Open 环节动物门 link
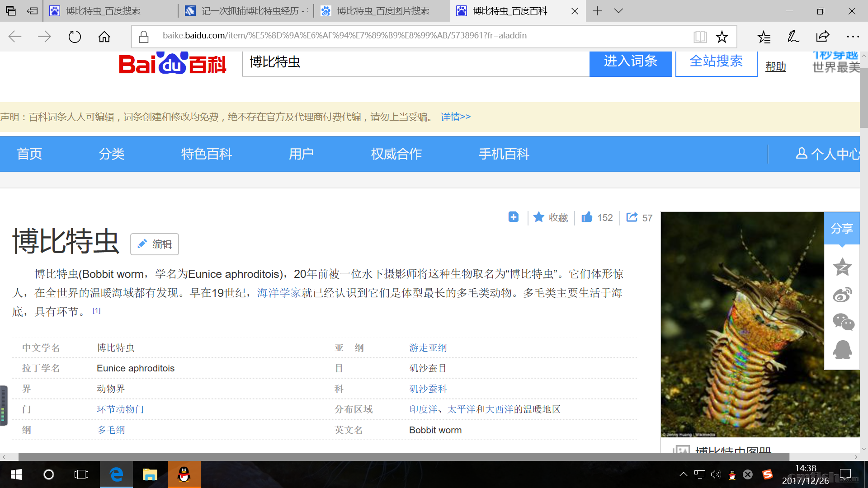 click(120, 409)
